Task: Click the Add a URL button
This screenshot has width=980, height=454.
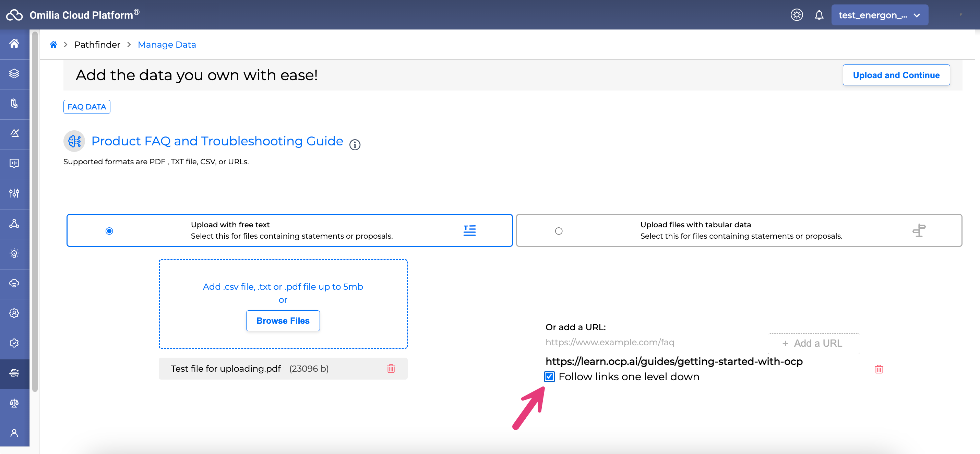Action: (x=813, y=344)
